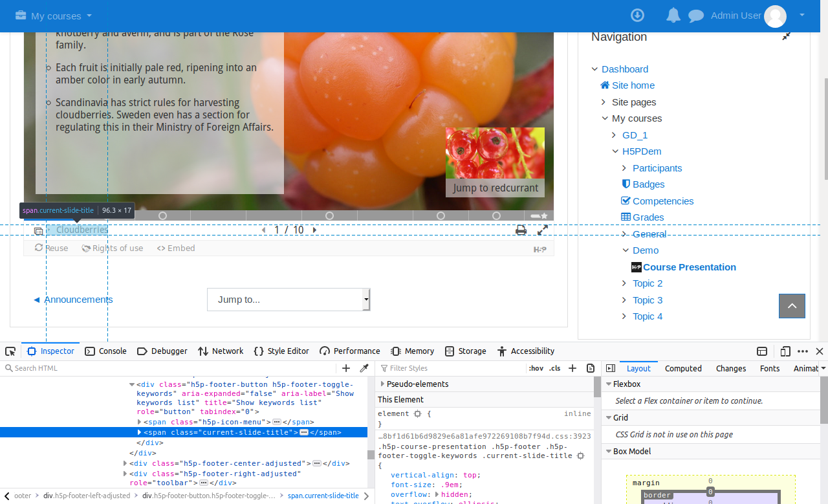The image size is (828, 504).
Task: Open the devtools three-dot menu
Action: coord(803,351)
